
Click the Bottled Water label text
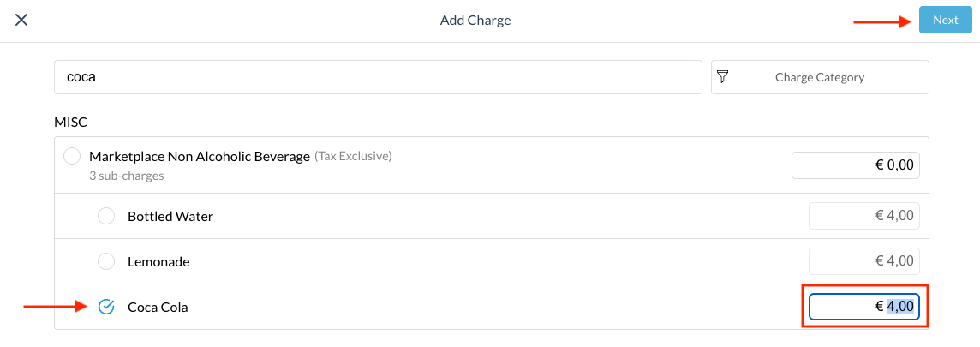[170, 216]
